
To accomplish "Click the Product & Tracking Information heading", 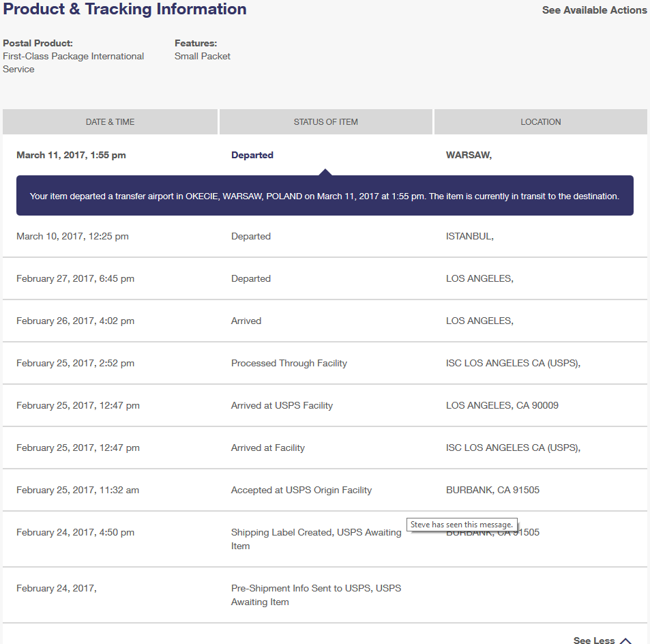I will [125, 10].
